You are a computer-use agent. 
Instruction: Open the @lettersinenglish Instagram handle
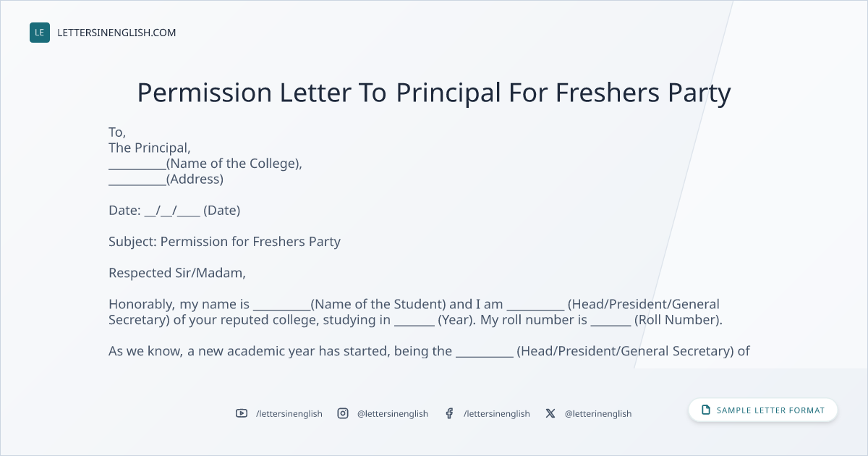pos(393,413)
